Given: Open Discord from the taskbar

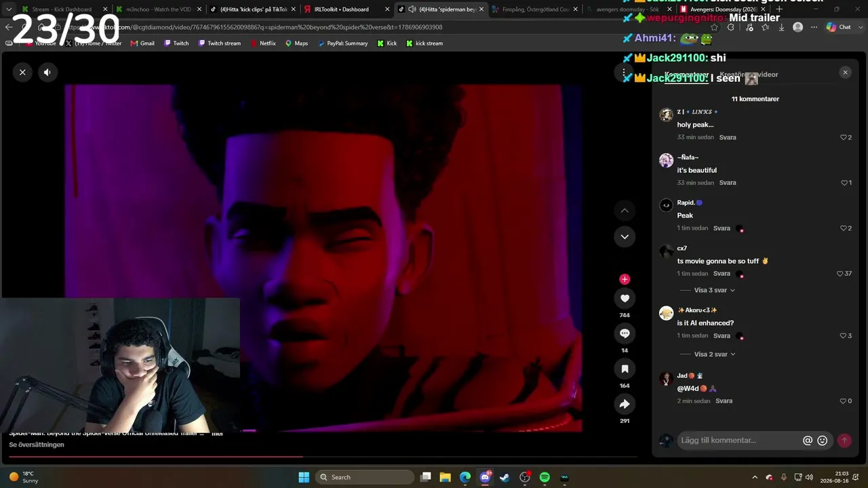Looking at the screenshot, I should click(x=485, y=477).
